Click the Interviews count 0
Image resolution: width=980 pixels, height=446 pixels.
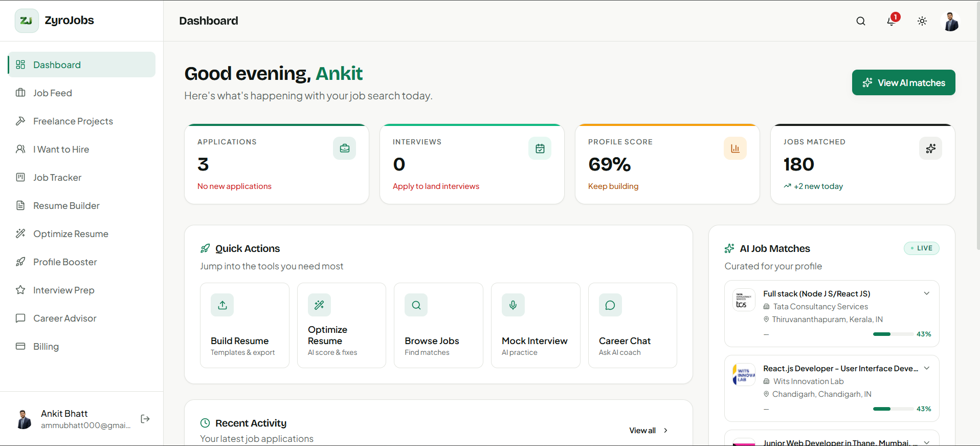click(x=399, y=164)
